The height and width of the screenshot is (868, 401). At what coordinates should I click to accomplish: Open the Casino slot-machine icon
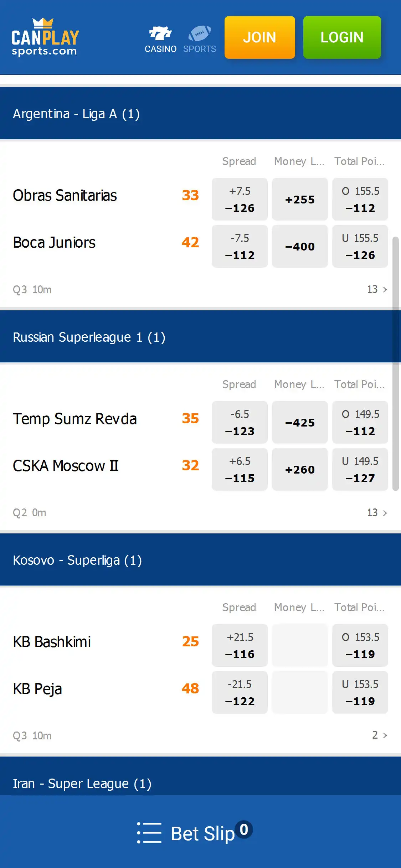tap(160, 34)
